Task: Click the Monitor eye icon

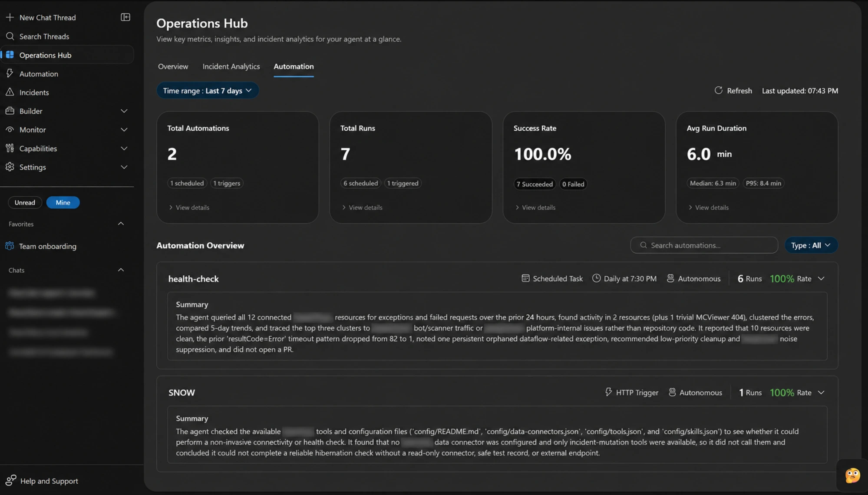Action: click(10, 129)
